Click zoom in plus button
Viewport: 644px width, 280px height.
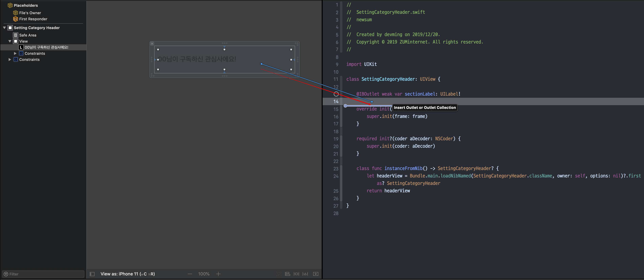218,274
